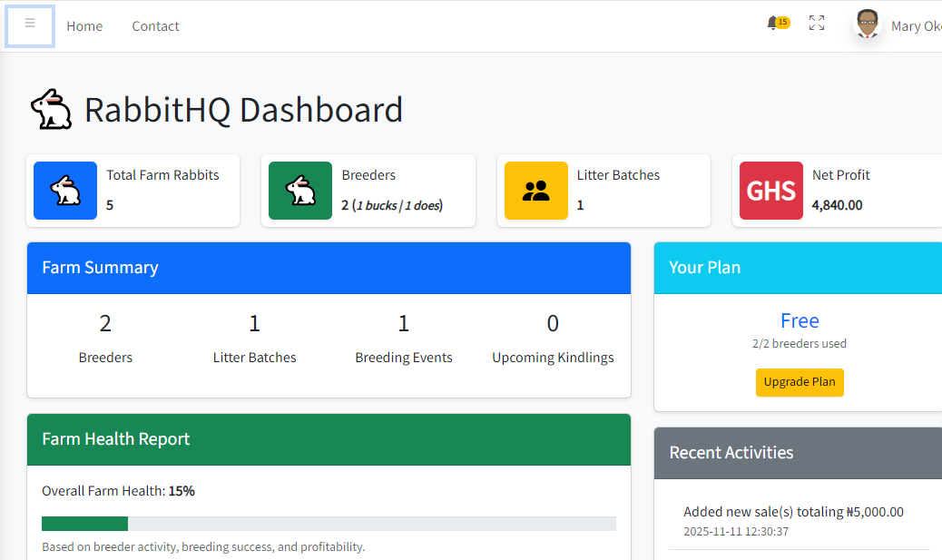
Task: Click the Upcoming Kindlings count
Action: (x=553, y=324)
